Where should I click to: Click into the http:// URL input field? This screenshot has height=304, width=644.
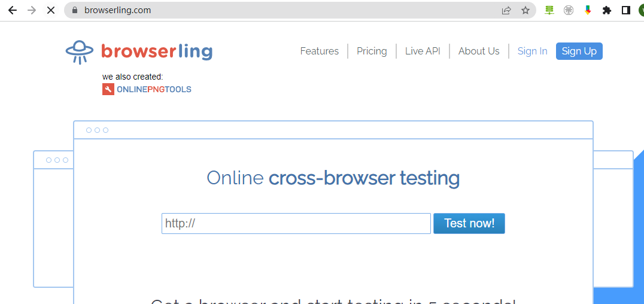coord(296,223)
